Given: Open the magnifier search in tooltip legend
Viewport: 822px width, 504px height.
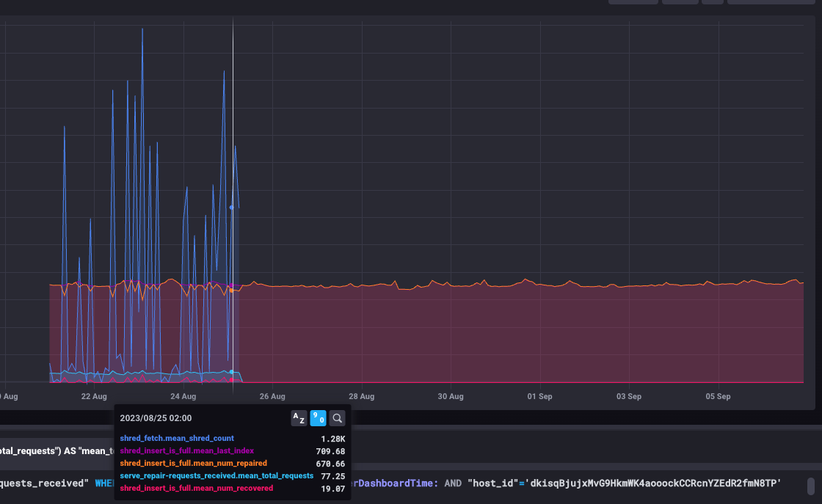Looking at the screenshot, I should point(338,418).
